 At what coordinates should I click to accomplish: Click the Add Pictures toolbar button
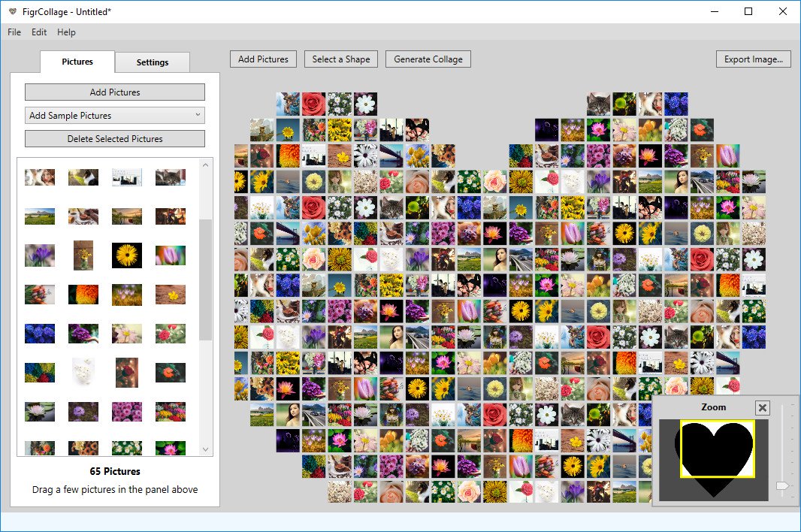pyautogui.click(x=262, y=59)
